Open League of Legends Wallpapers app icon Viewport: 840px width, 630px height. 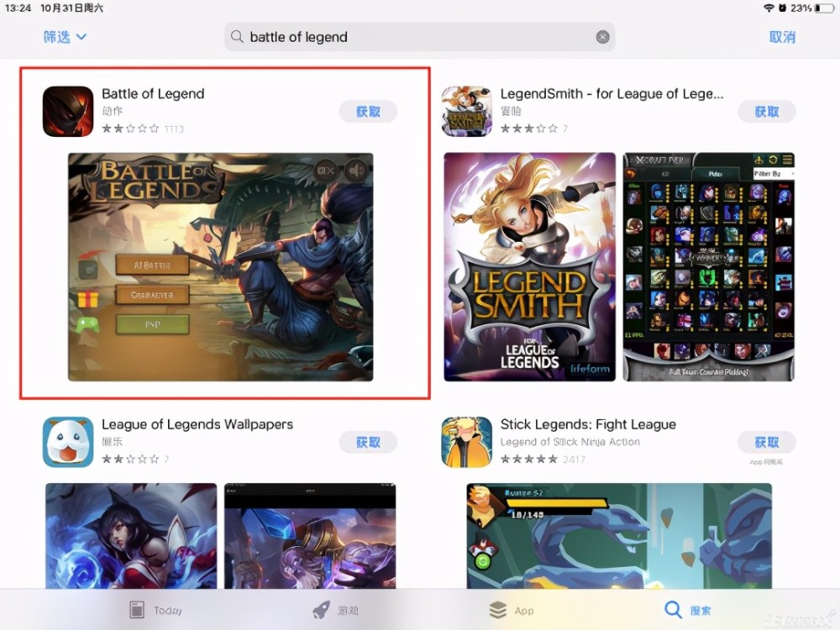[68, 442]
